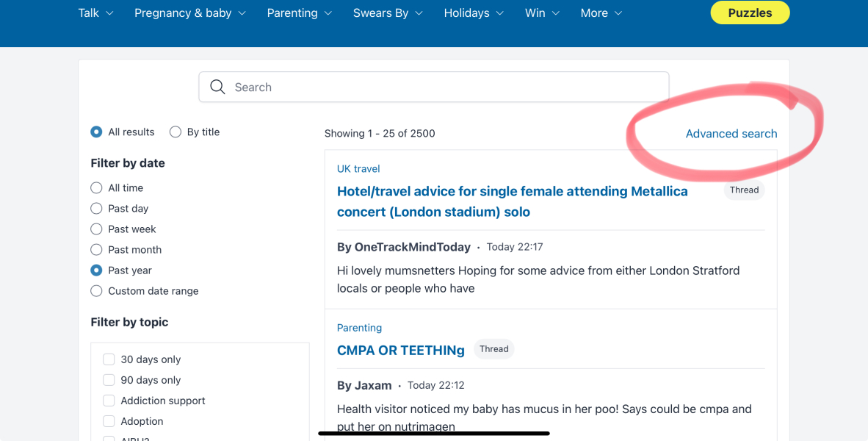Expand the Parenting navigation menu
The width and height of the screenshot is (868, 441).
pyautogui.click(x=299, y=13)
